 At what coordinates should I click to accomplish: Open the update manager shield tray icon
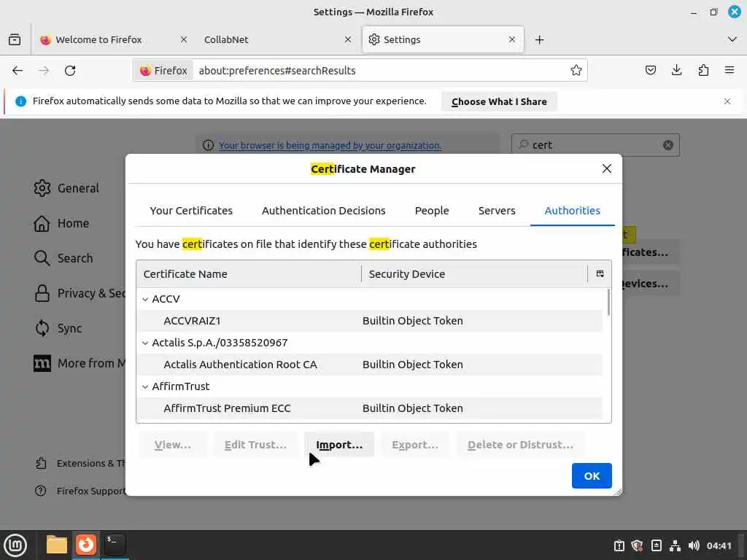[638, 545]
